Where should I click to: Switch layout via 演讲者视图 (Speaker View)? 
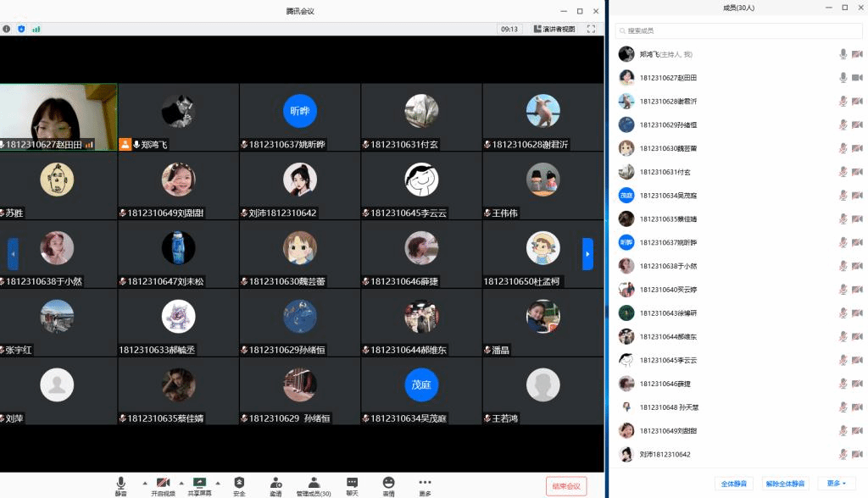click(x=554, y=29)
